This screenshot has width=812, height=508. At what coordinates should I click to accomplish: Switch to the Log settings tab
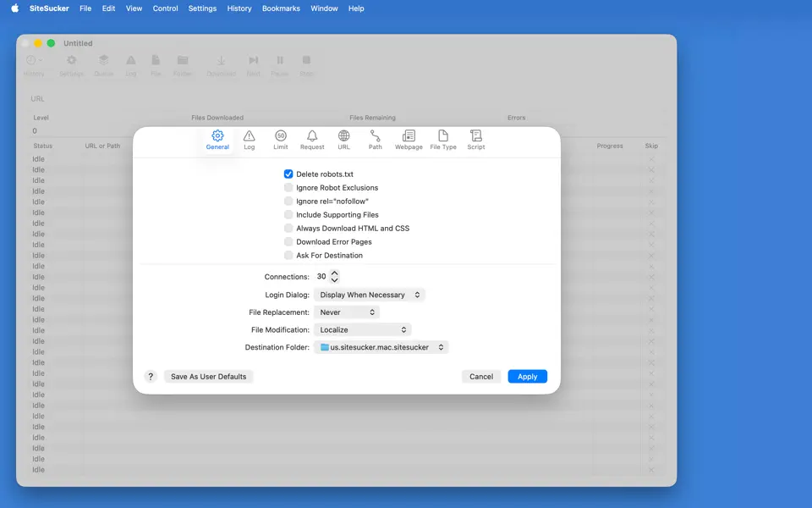point(249,140)
